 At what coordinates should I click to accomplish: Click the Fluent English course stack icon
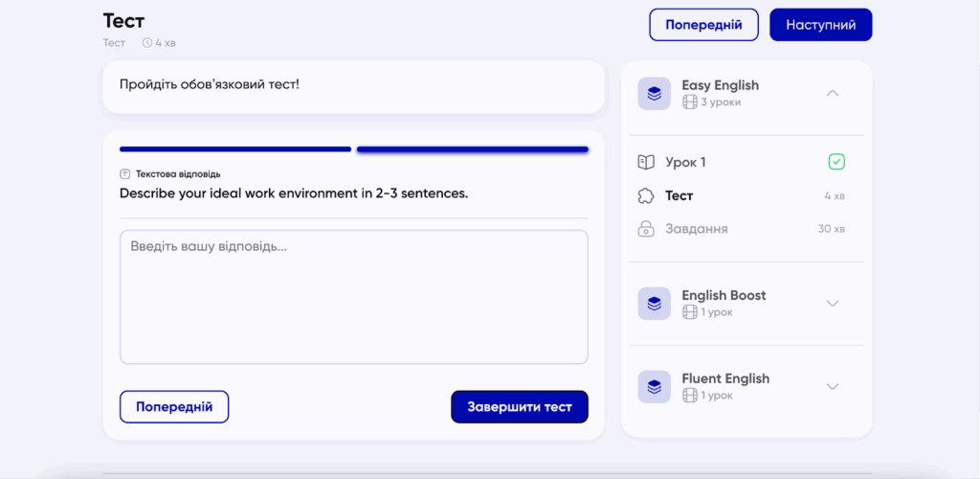(654, 387)
